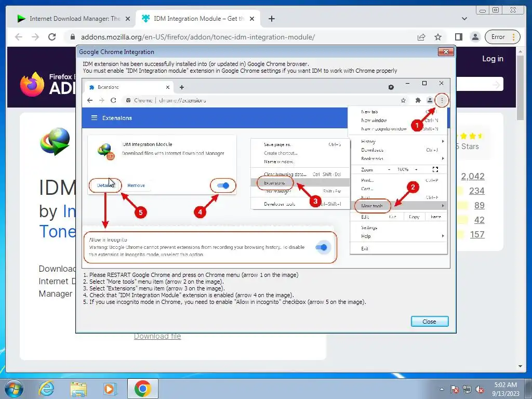Click the Download file link
The width and height of the screenshot is (532, 399).
click(x=157, y=336)
